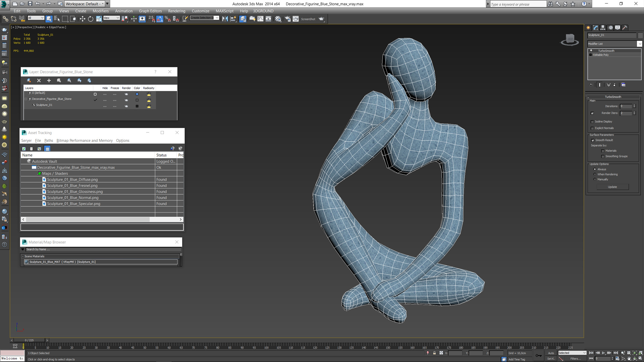Select the Move tool in main toolbar
Image resolution: width=644 pixels, height=362 pixels.
click(83, 19)
